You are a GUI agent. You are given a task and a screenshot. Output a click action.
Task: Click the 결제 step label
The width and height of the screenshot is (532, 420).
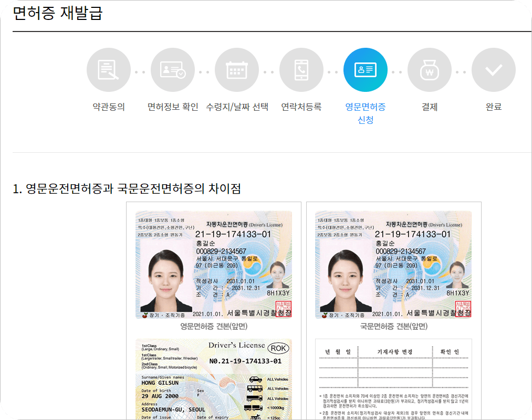pos(430,107)
